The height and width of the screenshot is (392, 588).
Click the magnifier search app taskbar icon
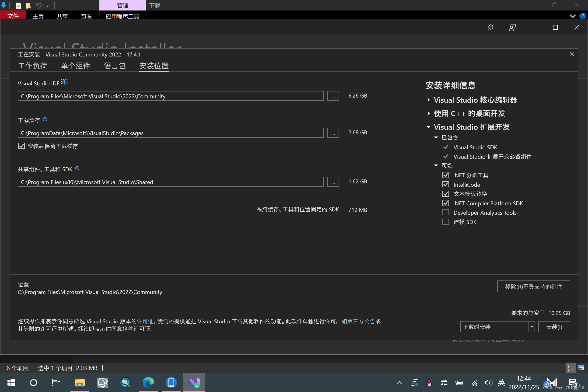click(x=126, y=382)
